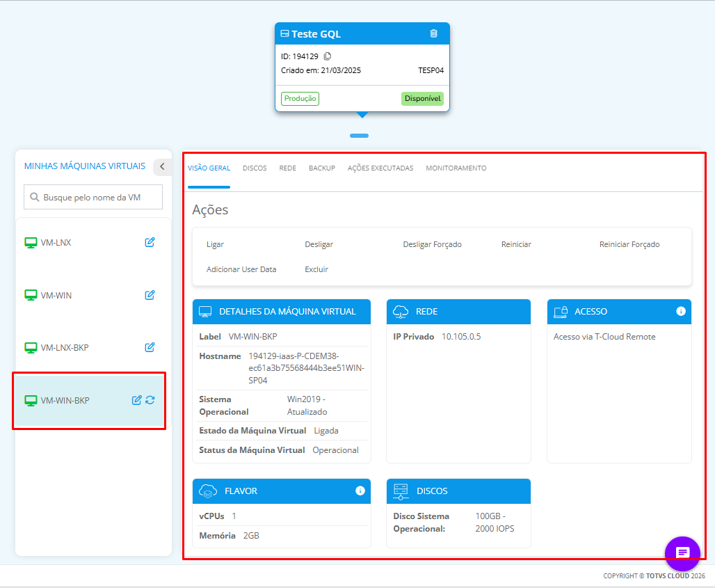715x588 pixels.
Task: Click the green monitor icon of VM-WIN-BKP
Action: (31, 401)
